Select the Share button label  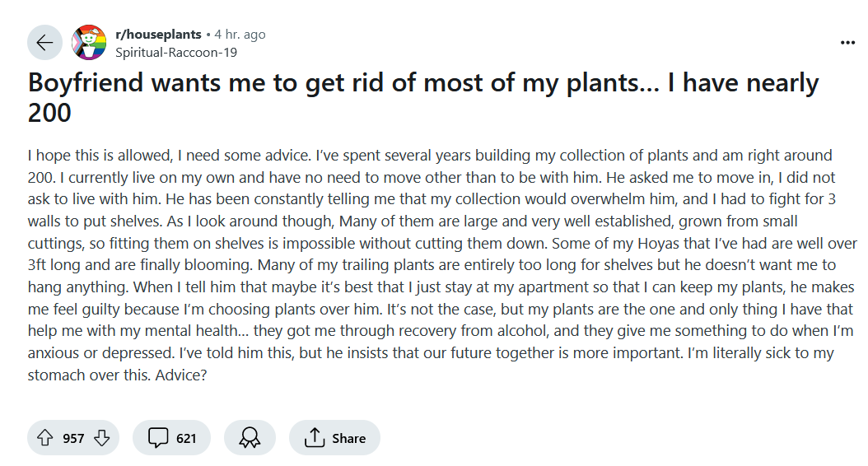pos(348,438)
